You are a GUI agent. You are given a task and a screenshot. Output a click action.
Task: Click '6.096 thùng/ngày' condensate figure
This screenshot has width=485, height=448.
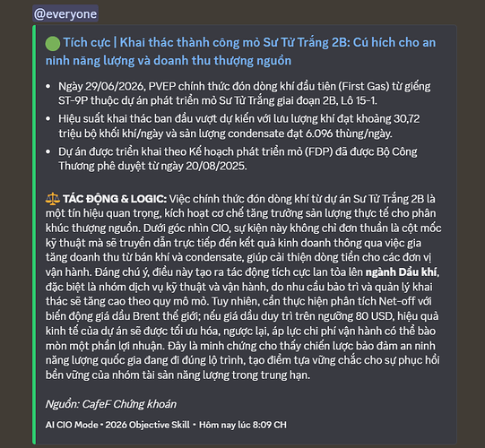pos(349,134)
